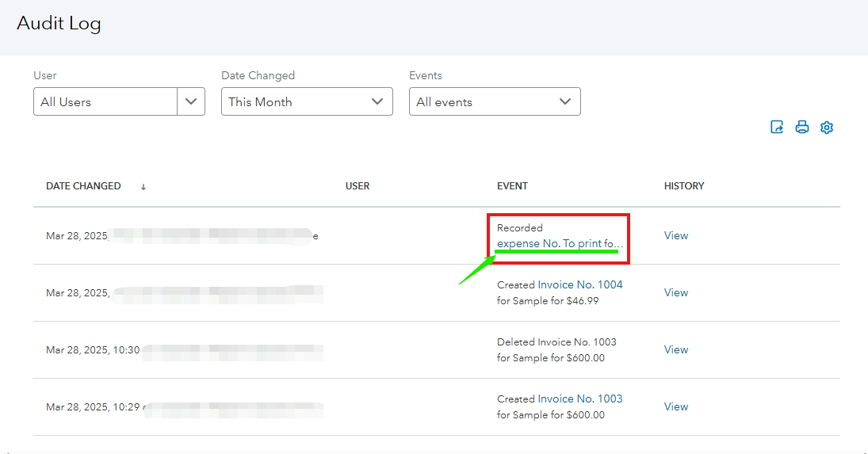
Task: Click the Date Changed sort arrow
Action: [x=143, y=187]
